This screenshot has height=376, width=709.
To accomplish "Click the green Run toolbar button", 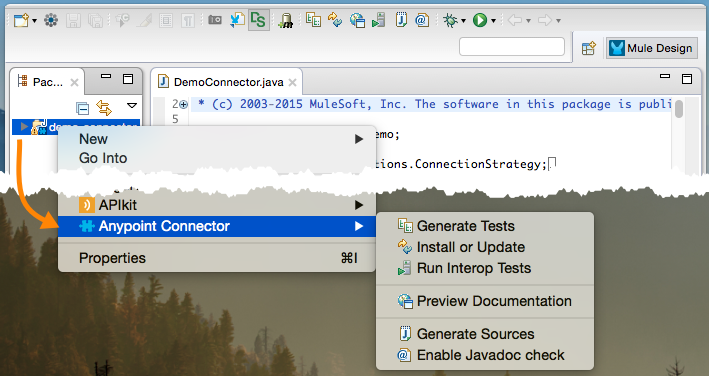I will pos(480,20).
